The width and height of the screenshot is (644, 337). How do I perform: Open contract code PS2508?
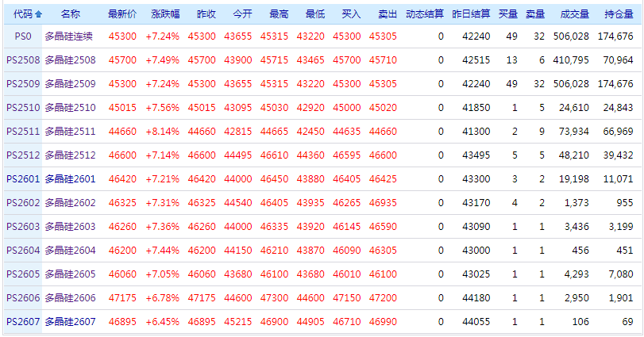(23, 59)
